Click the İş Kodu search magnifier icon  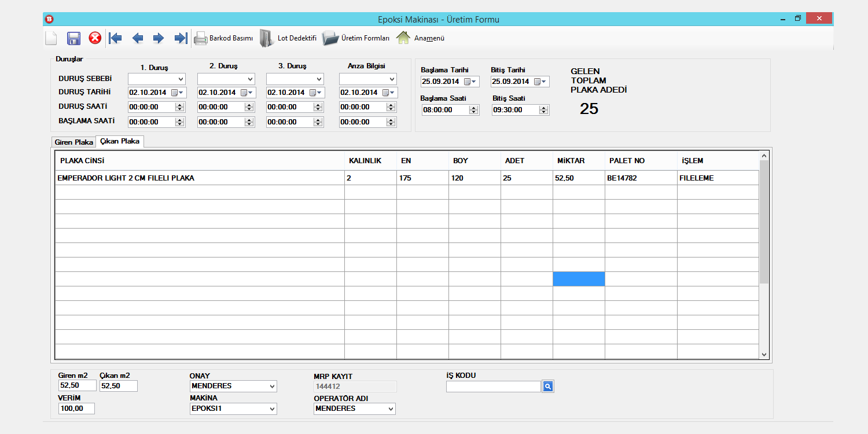point(548,387)
